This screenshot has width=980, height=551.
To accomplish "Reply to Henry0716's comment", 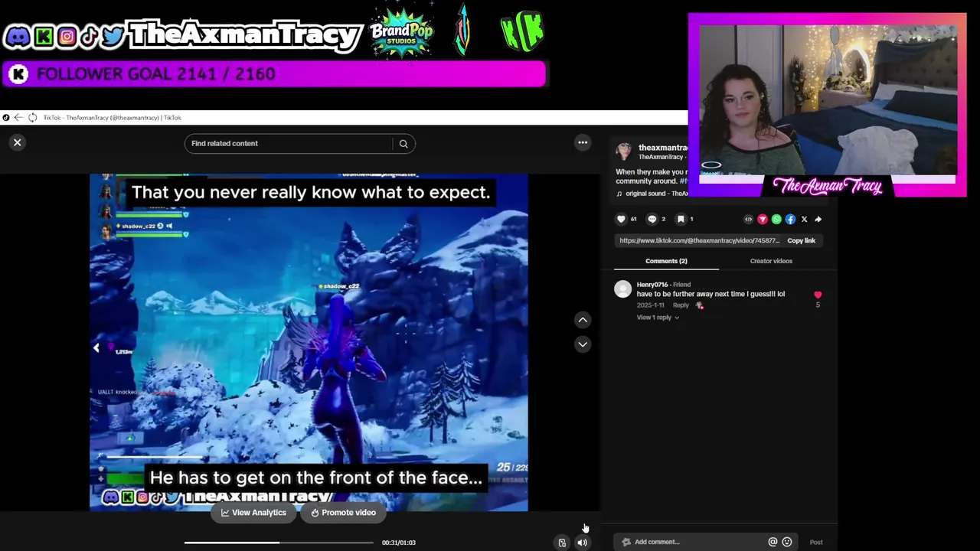I will click(x=681, y=305).
